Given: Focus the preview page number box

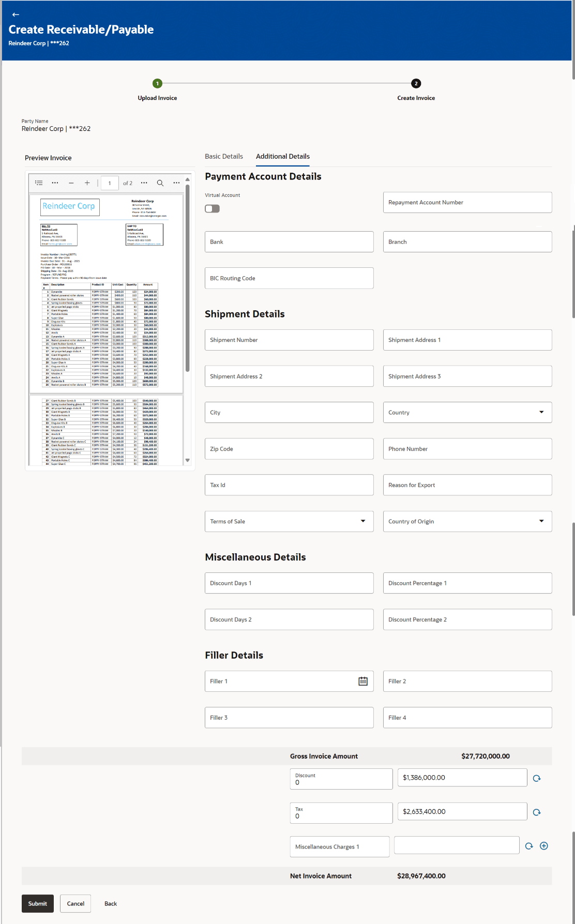Looking at the screenshot, I should click(x=110, y=183).
